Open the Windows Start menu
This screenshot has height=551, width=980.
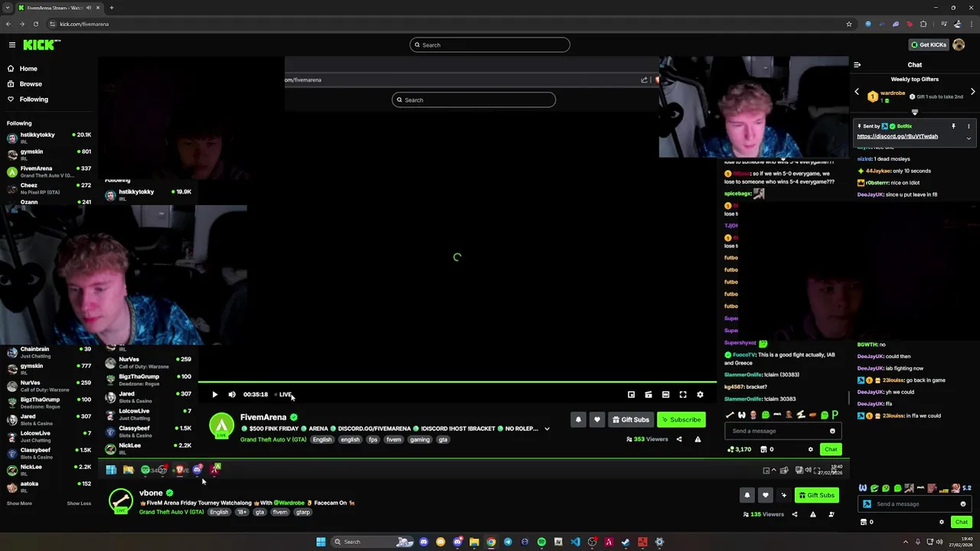click(x=321, y=542)
